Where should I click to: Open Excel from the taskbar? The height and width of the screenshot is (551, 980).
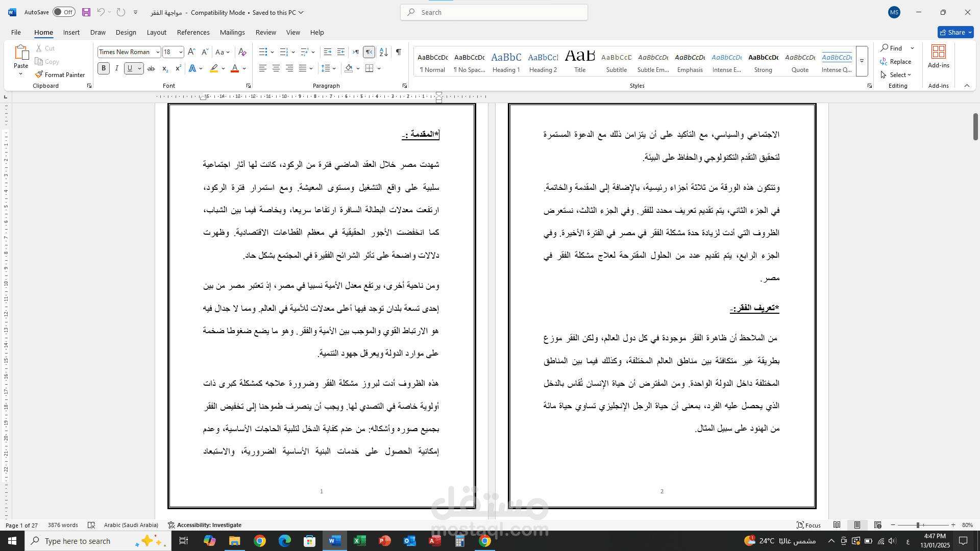click(x=360, y=541)
